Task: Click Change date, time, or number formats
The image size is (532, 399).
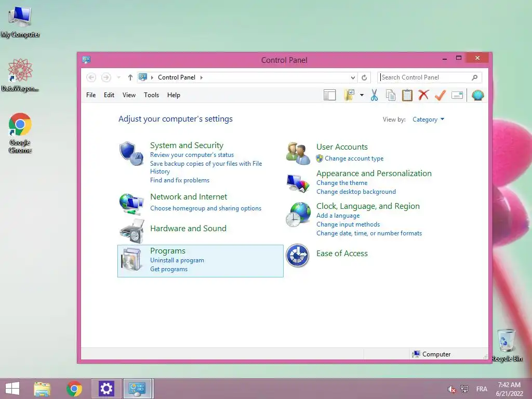Action: pos(369,233)
